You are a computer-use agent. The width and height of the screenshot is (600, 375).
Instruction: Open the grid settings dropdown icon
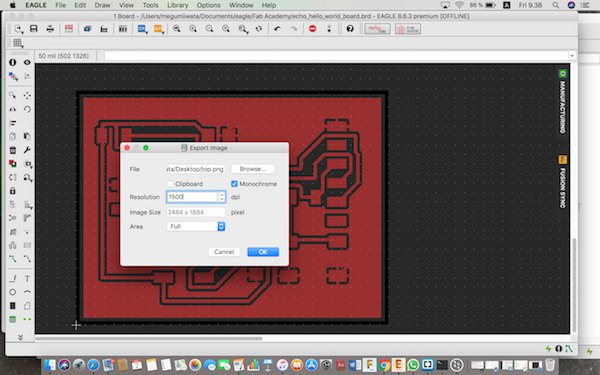tap(18, 43)
